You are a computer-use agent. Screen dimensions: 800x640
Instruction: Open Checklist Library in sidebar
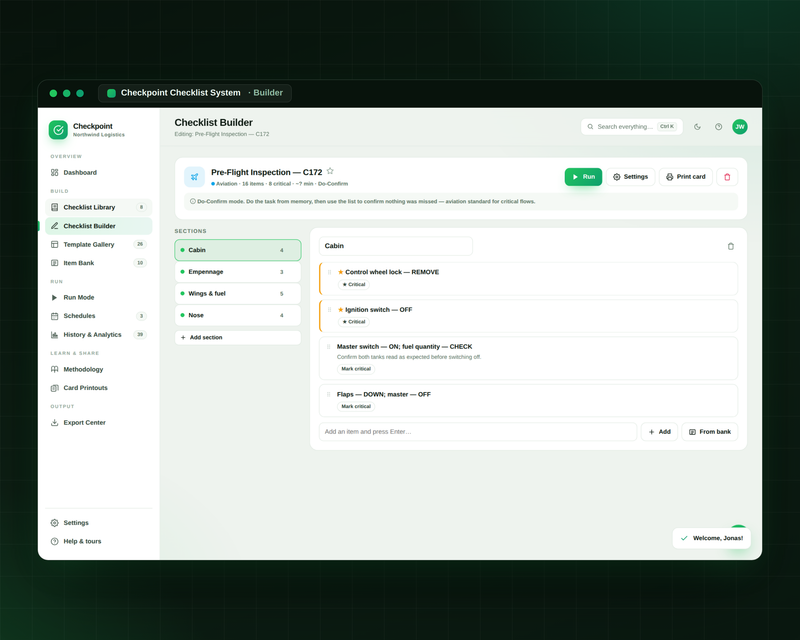tap(98, 207)
